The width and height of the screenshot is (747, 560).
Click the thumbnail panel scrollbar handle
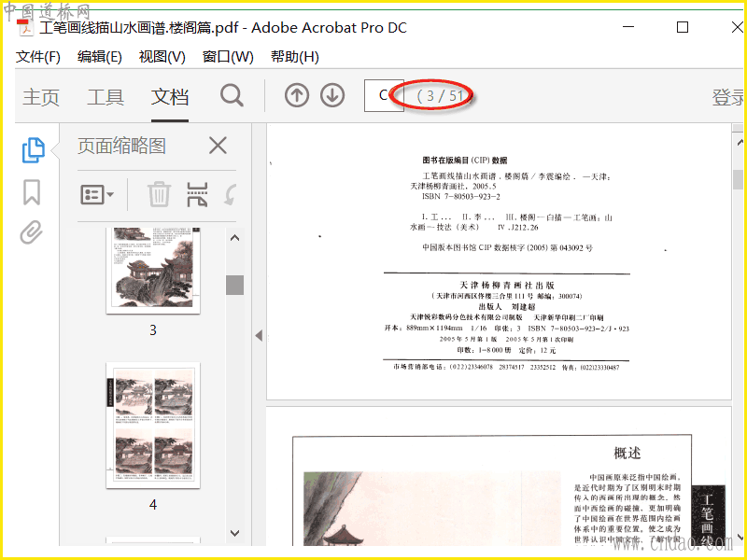click(x=234, y=285)
